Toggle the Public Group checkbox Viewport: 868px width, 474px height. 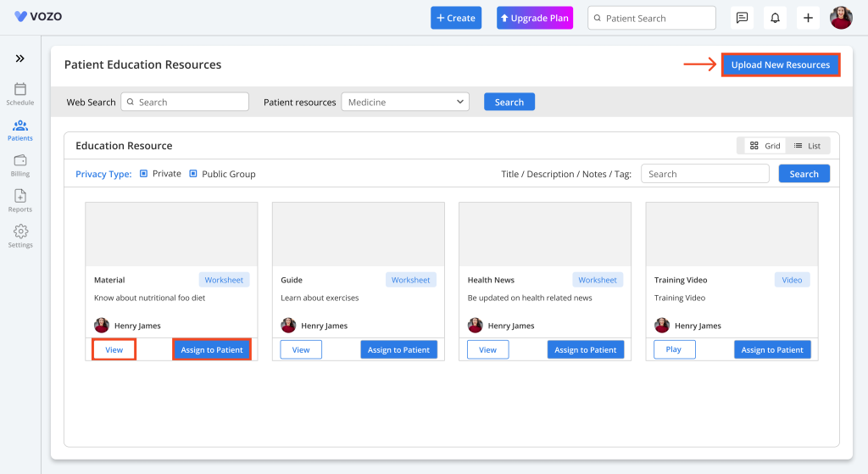click(193, 174)
